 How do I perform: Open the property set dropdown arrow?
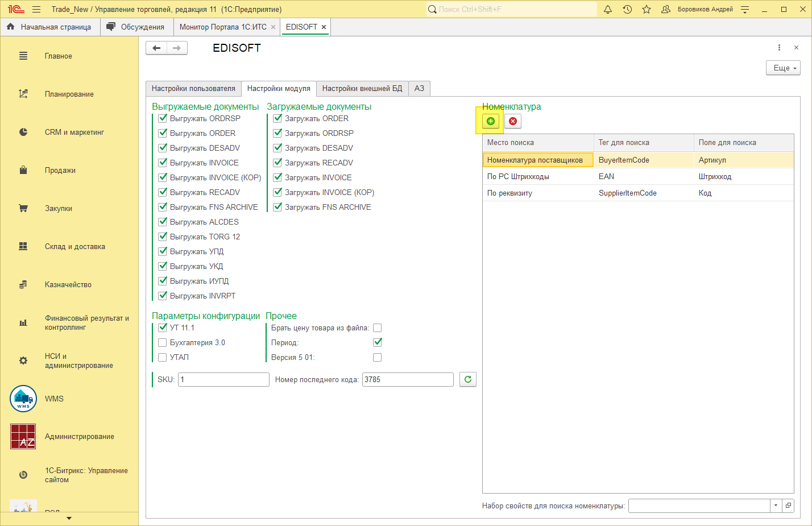tap(776, 506)
